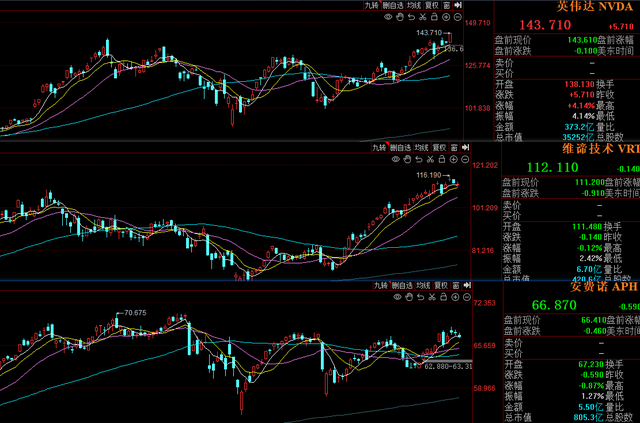Open 复权 option on NVDA chart

pyautogui.click(x=432, y=5)
